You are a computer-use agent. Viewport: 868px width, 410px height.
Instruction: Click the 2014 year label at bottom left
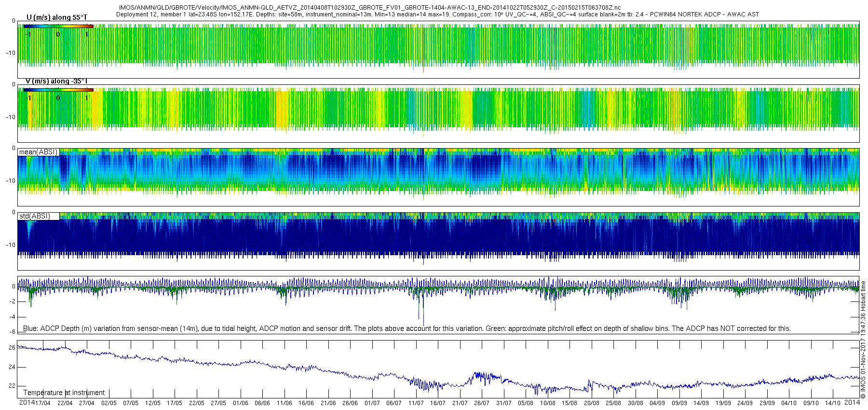[x=27, y=403]
